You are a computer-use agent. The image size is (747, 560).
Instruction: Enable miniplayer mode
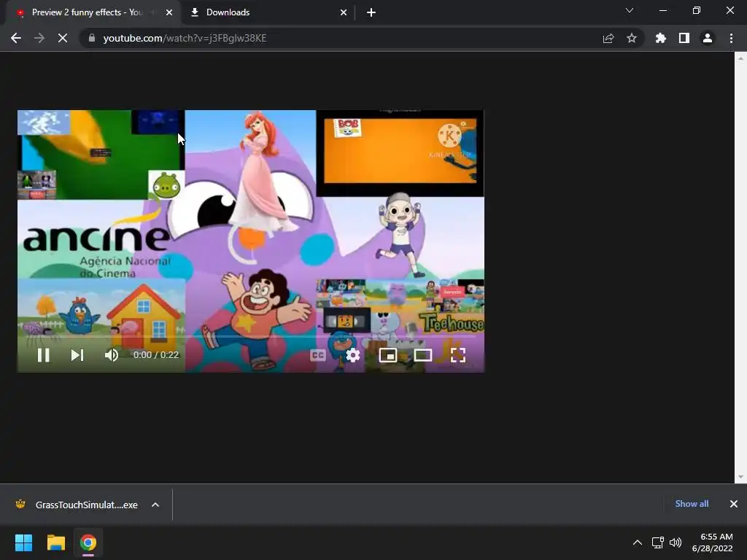388,355
